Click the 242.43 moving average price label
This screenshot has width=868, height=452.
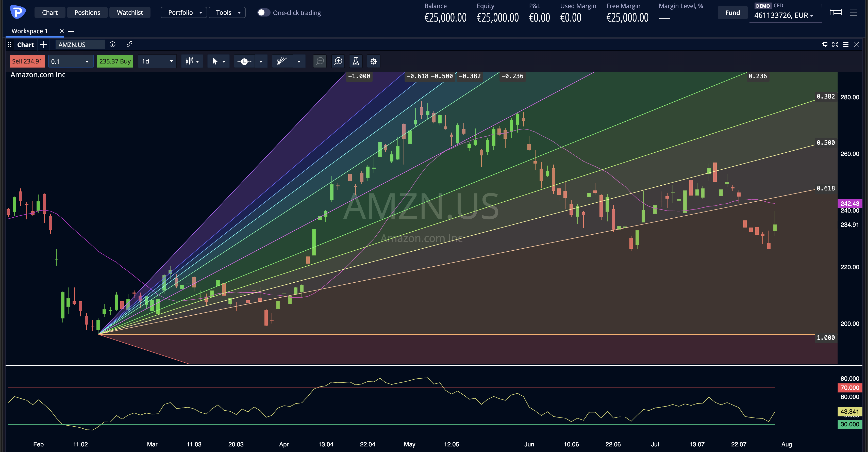849,203
